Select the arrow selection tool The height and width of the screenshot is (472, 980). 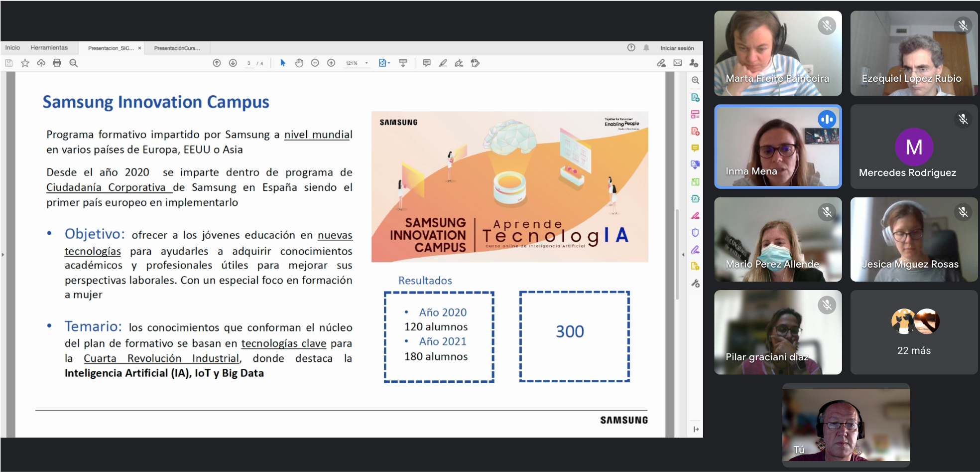pos(283,63)
